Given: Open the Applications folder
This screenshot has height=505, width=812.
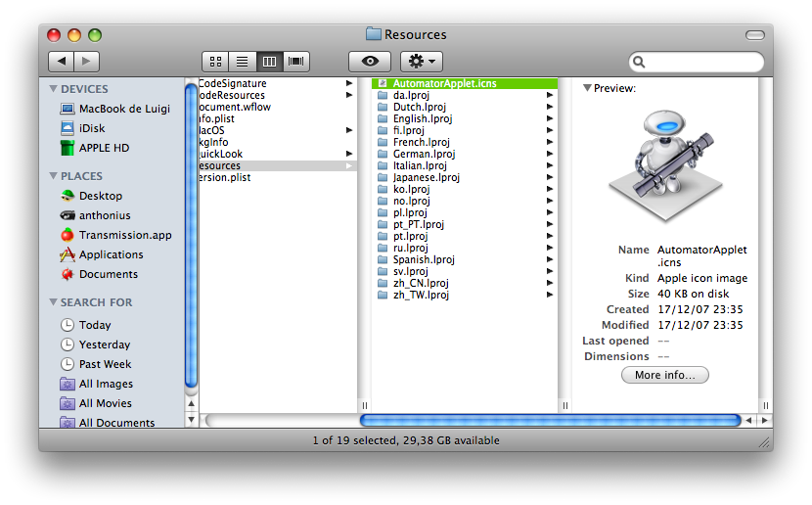Looking at the screenshot, I should coord(102,254).
